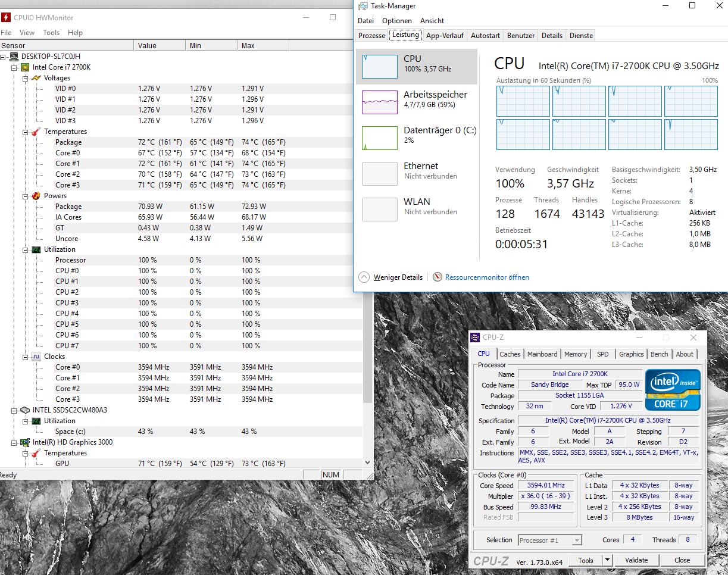
Task: Open the Ansicht menu in Task-Manager
Action: coord(432,21)
